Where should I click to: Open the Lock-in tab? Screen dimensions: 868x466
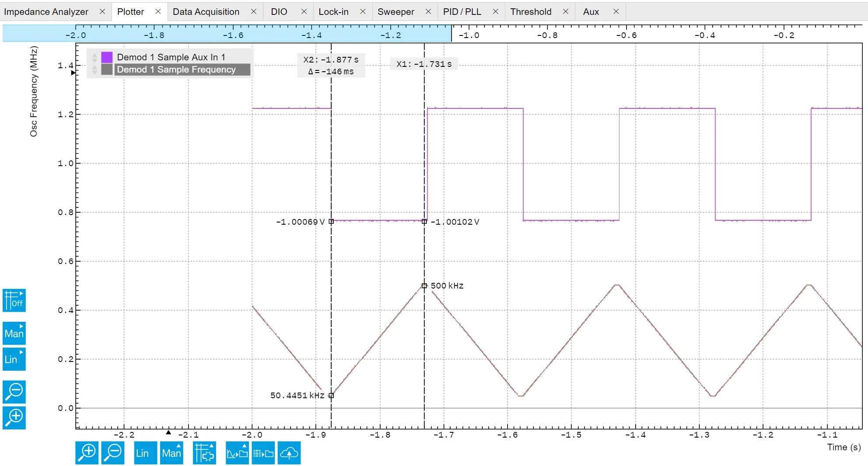pyautogui.click(x=333, y=12)
